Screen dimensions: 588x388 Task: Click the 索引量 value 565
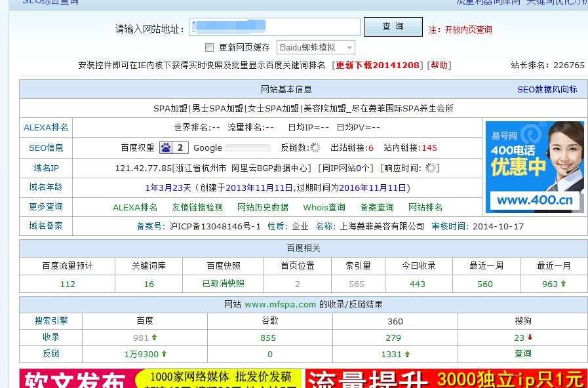point(357,284)
